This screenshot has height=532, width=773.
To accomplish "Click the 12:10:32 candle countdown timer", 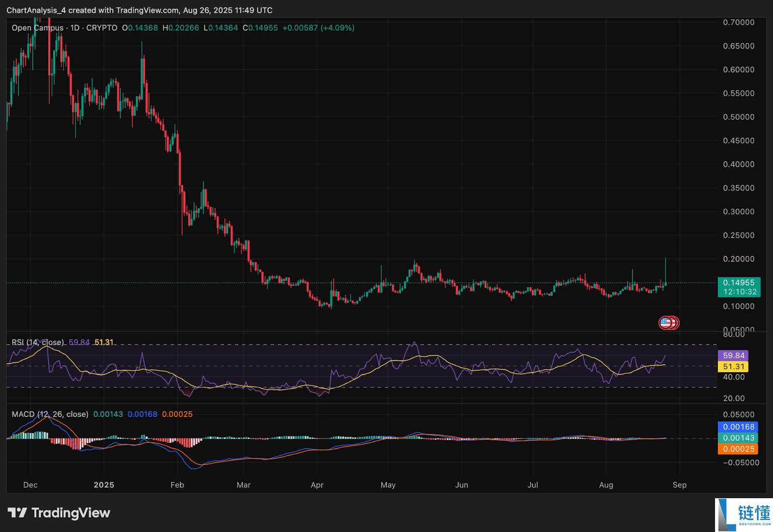I will tap(740, 292).
